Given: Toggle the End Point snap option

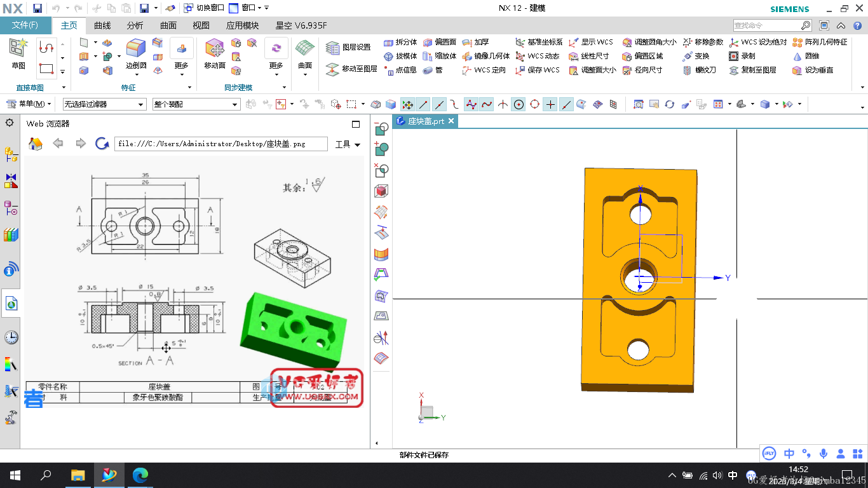Looking at the screenshot, I should point(423,104).
